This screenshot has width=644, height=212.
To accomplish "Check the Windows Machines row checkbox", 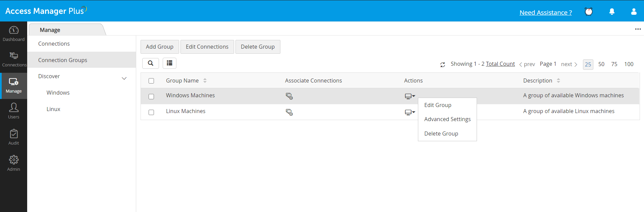I will pyautogui.click(x=151, y=97).
